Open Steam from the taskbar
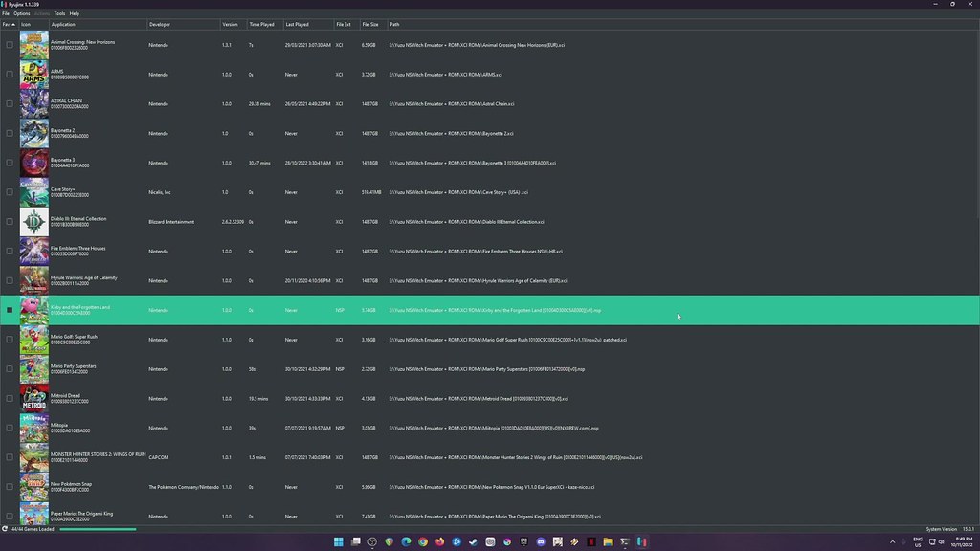Viewport: 980px width, 551px height. tap(473, 541)
